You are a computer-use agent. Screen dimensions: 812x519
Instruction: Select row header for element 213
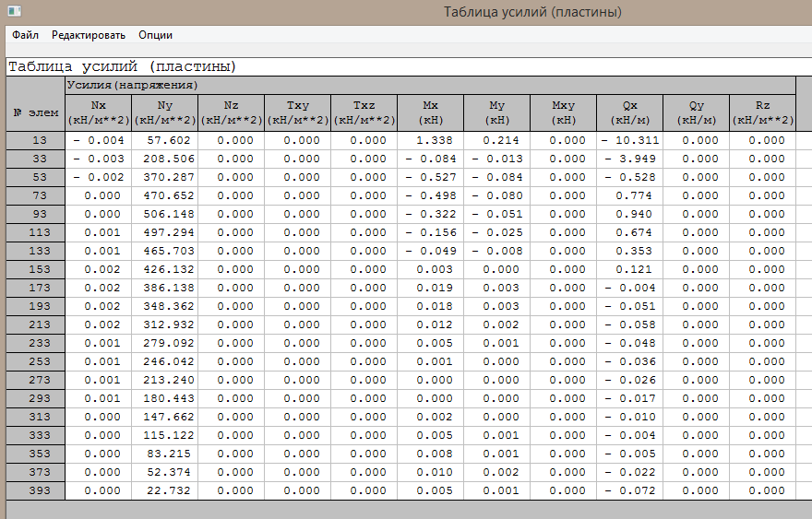pos(36,325)
